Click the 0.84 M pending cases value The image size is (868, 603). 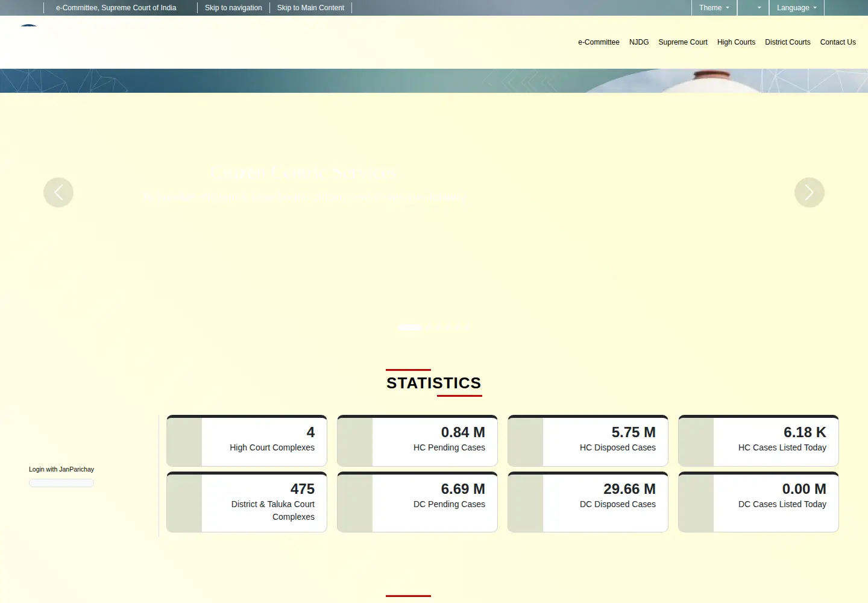pyautogui.click(x=463, y=432)
